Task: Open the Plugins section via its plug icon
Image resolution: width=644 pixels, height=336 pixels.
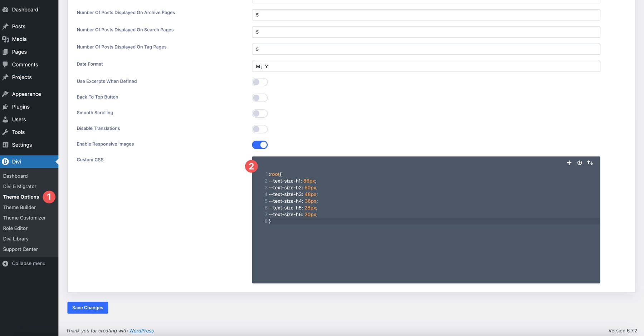Action: tap(5, 107)
